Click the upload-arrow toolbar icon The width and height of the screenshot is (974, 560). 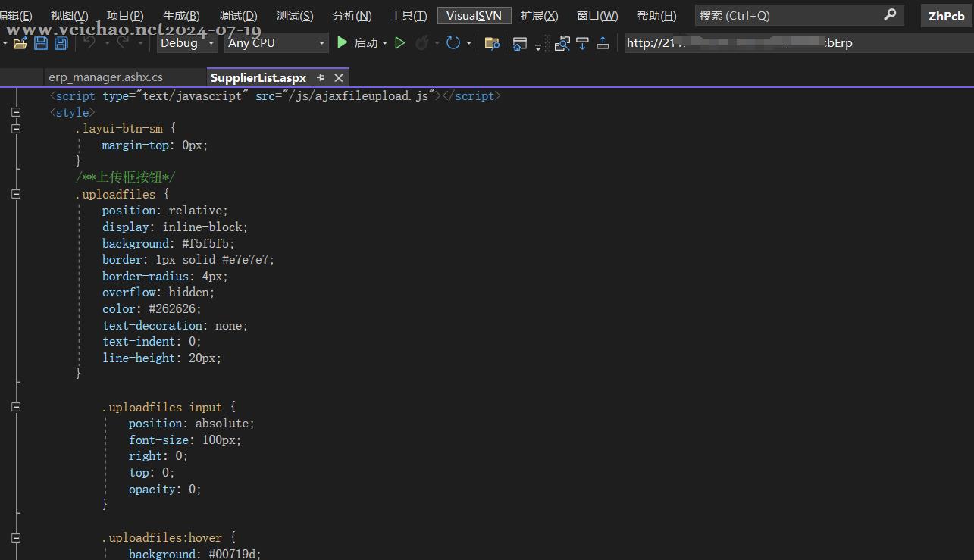click(x=603, y=43)
